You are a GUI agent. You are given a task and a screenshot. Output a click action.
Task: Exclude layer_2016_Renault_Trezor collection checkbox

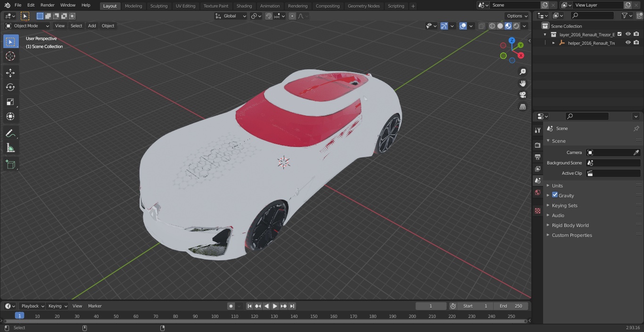coord(619,34)
